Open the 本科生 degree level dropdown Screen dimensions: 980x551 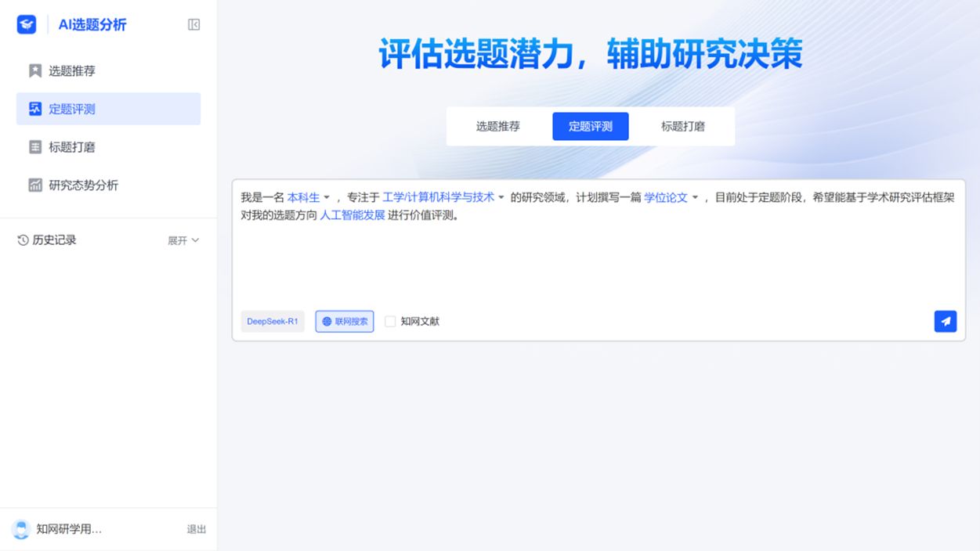(x=309, y=198)
